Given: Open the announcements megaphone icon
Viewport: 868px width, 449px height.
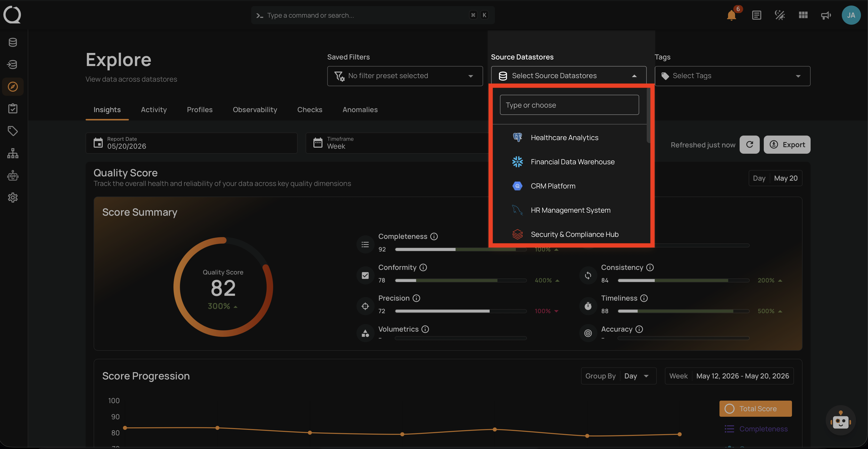Looking at the screenshot, I should point(826,15).
